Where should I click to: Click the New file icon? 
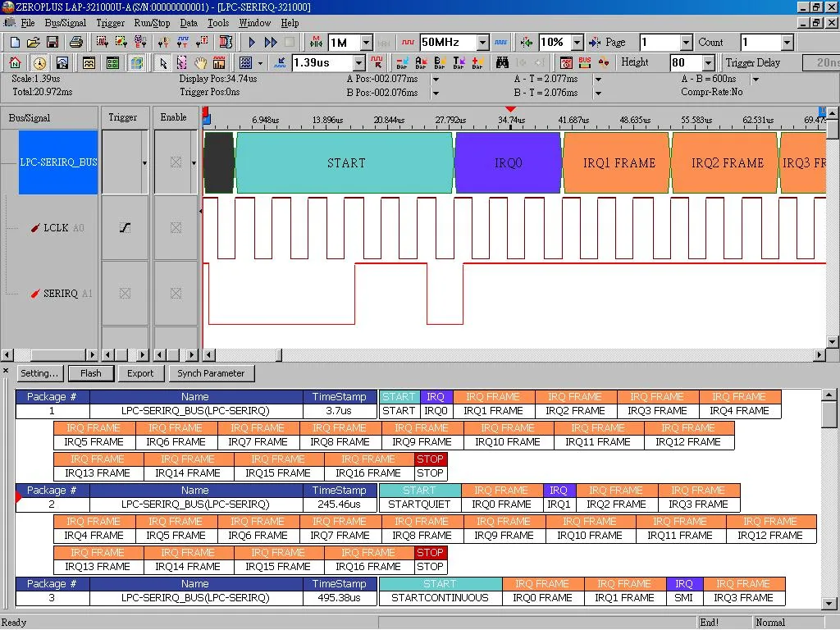coord(15,43)
